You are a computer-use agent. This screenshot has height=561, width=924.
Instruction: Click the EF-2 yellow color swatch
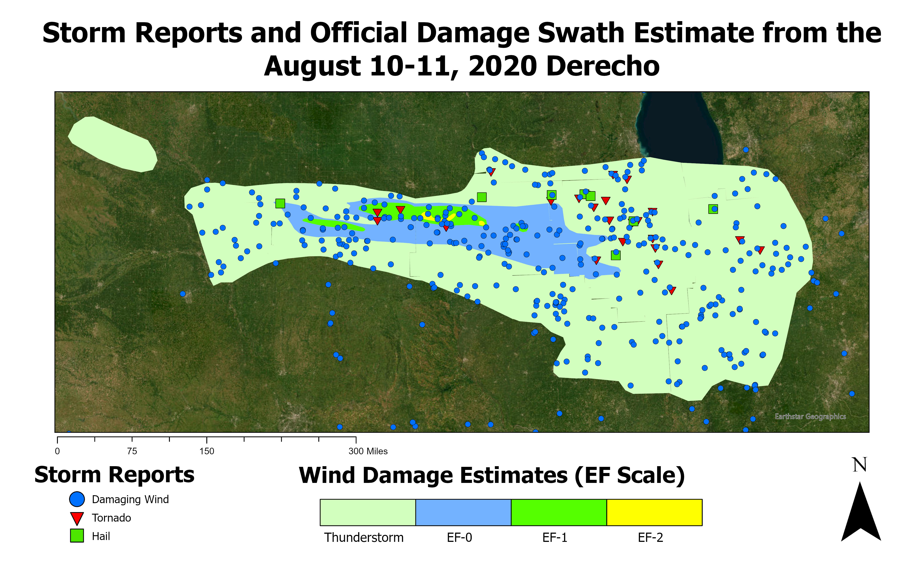click(654, 512)
